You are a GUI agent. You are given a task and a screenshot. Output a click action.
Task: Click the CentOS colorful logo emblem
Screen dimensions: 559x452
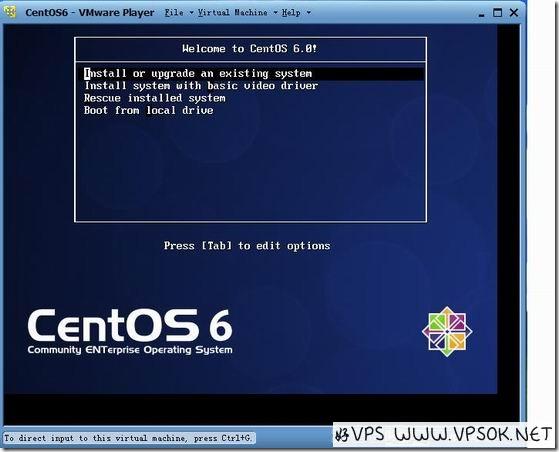[447, 332]
